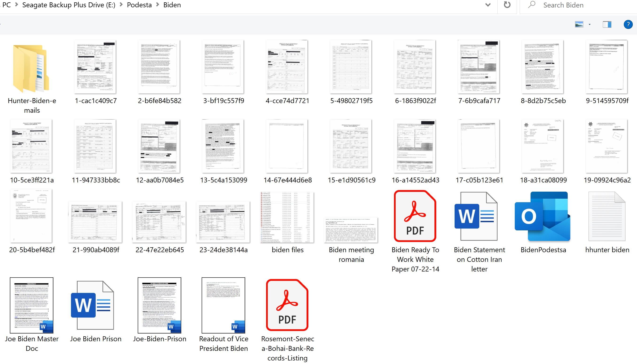
Task: Select thumbnail 23-24de38144a
Action: pos(223,222)
